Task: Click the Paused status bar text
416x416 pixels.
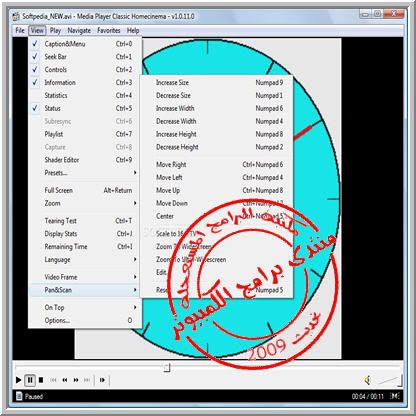Action: pos(34,396)
